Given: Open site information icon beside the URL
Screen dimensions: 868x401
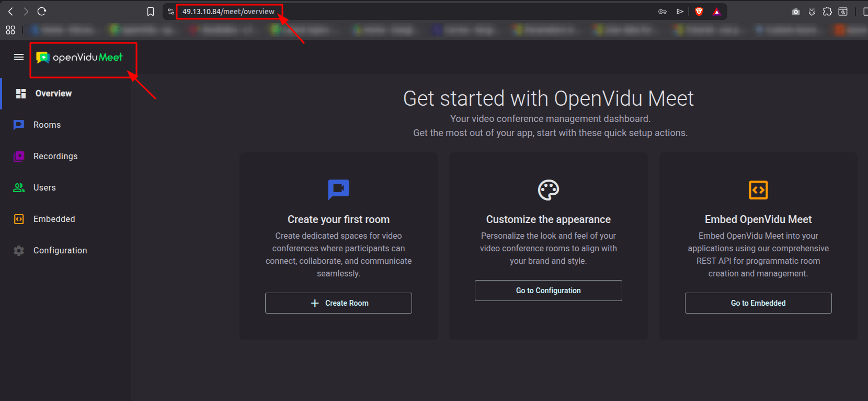Looking at the screenshot, I should point(170,12).
